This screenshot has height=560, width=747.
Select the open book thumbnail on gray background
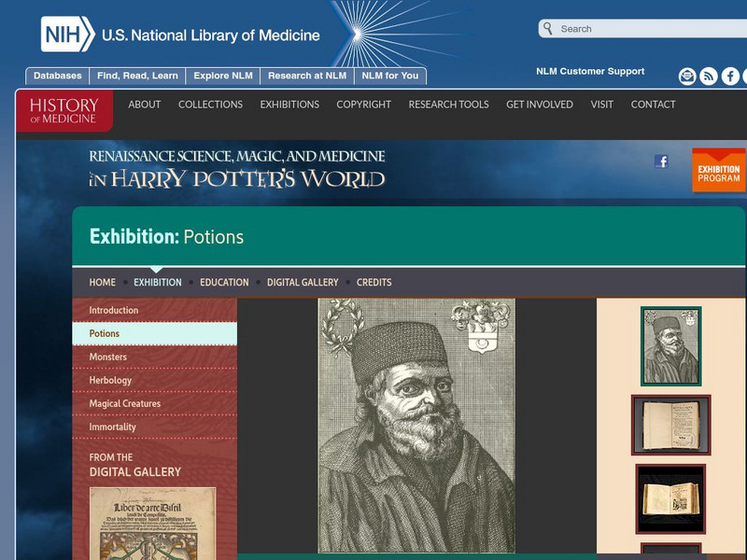[x=670, y=425]
